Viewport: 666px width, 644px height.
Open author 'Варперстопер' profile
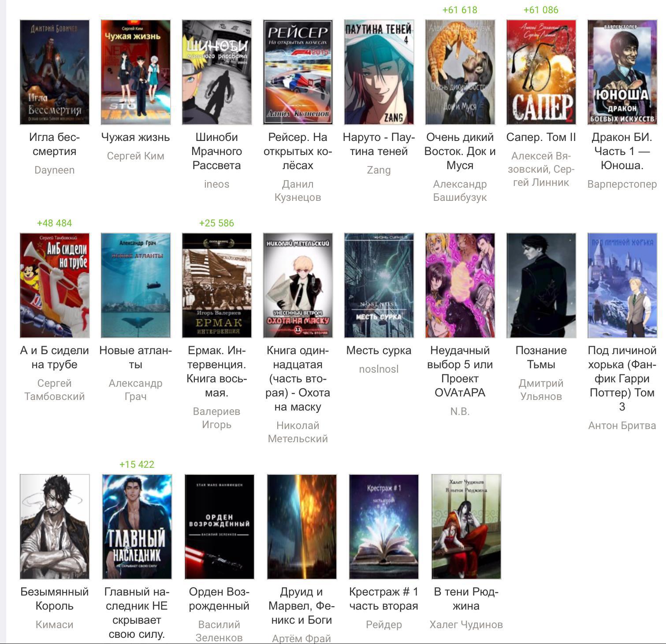(622, 184)
